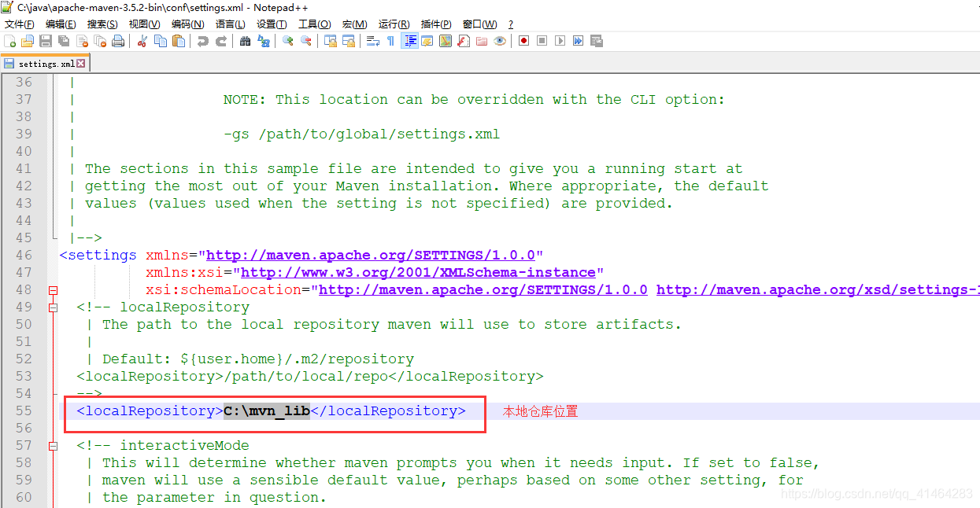Open the 文件(F) menu

click(20, 24)
